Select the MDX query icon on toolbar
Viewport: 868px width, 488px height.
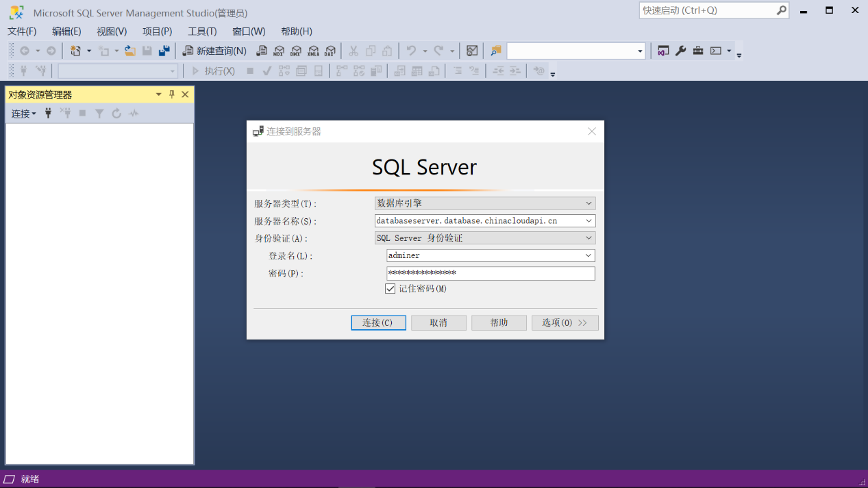click(279, 51)
